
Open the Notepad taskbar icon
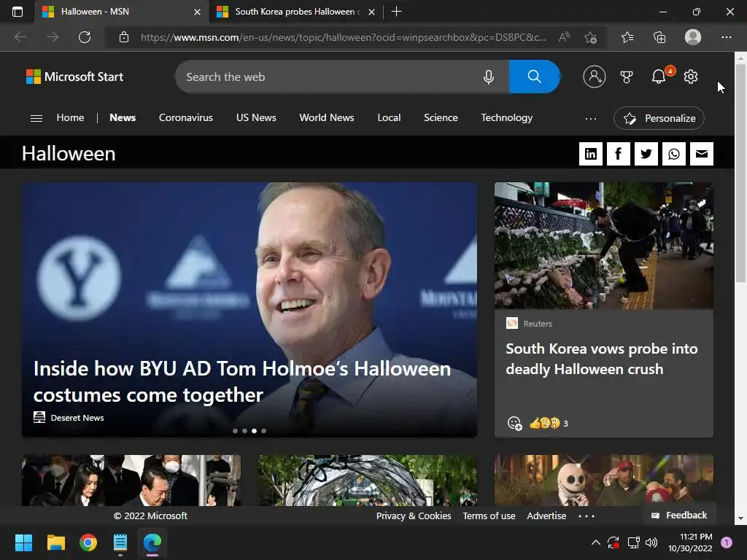click(x=120, y=542)
